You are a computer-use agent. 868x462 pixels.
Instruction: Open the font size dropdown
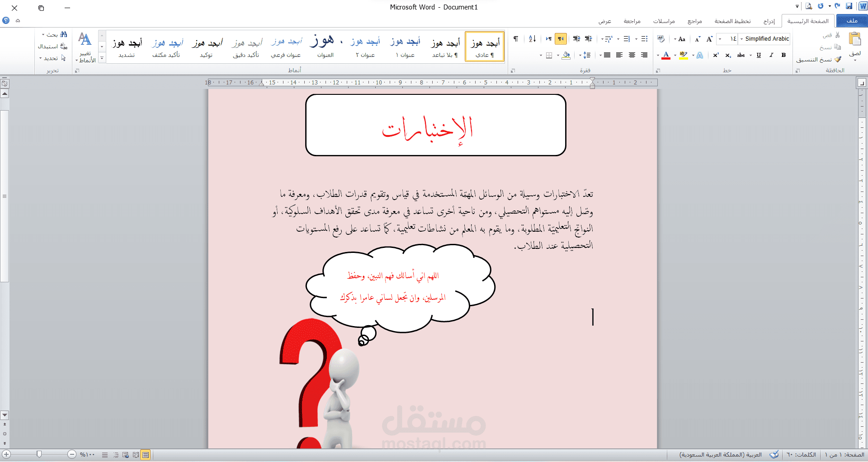(x=720, y=39)
